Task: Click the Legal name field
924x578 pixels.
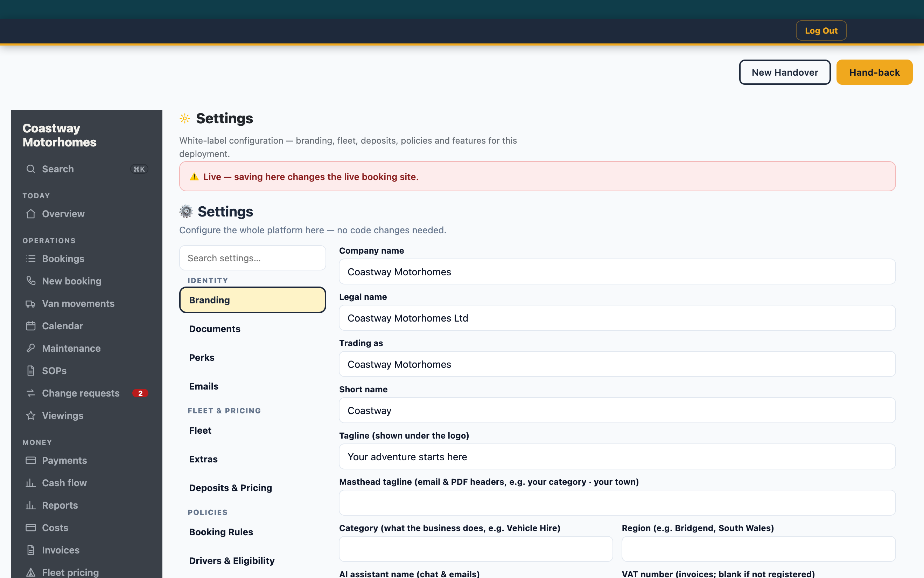Action: pos(617,318)
